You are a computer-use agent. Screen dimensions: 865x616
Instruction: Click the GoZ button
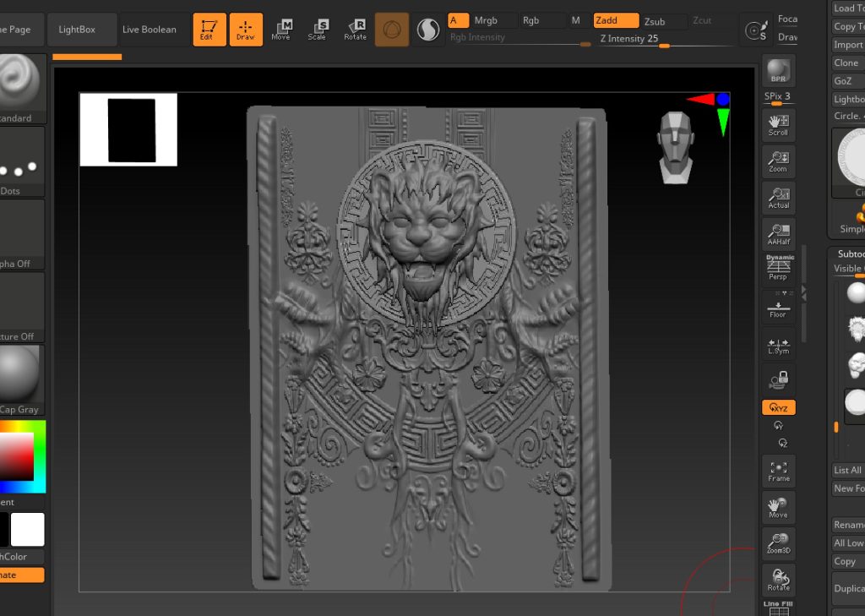pyautogui.click(x=848, y=81)
